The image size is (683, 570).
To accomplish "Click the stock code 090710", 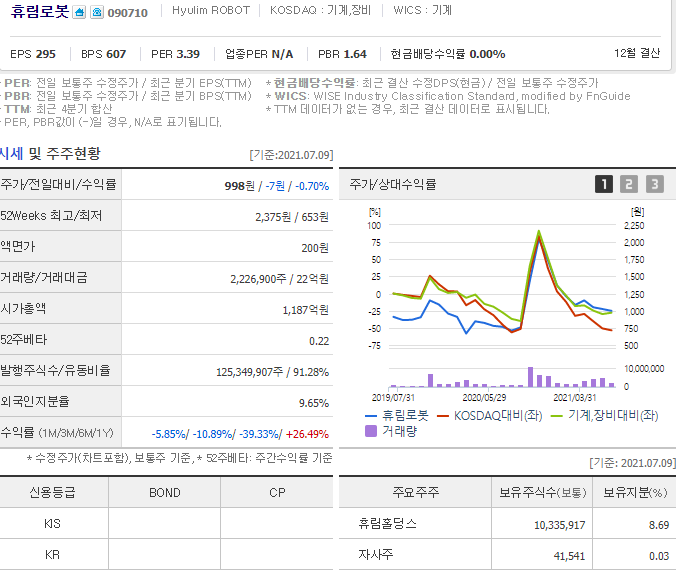I will (128, 13).
